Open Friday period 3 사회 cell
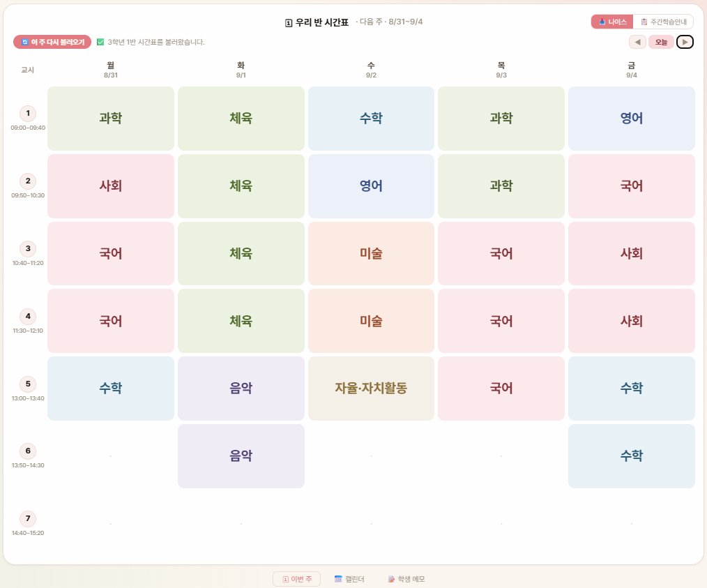707x588 pixels. click(631, 253)
